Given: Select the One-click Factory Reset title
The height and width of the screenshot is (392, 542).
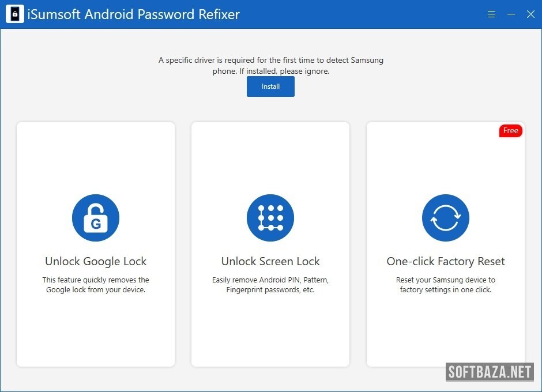Looking at the screenshot, I should (x=446, y=261).
